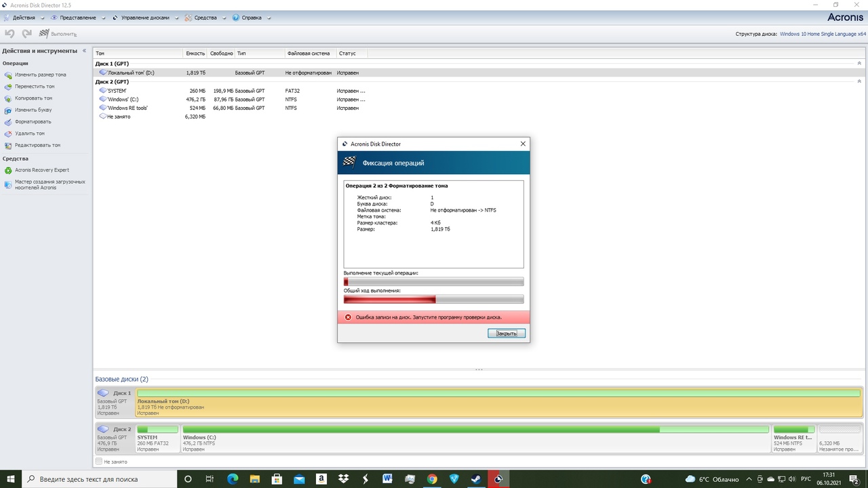Screen dimensions: 868x488
Task: Collapse the Диск 2 (GPT) group
Action: pyautogui.click(x=859, y=81)
